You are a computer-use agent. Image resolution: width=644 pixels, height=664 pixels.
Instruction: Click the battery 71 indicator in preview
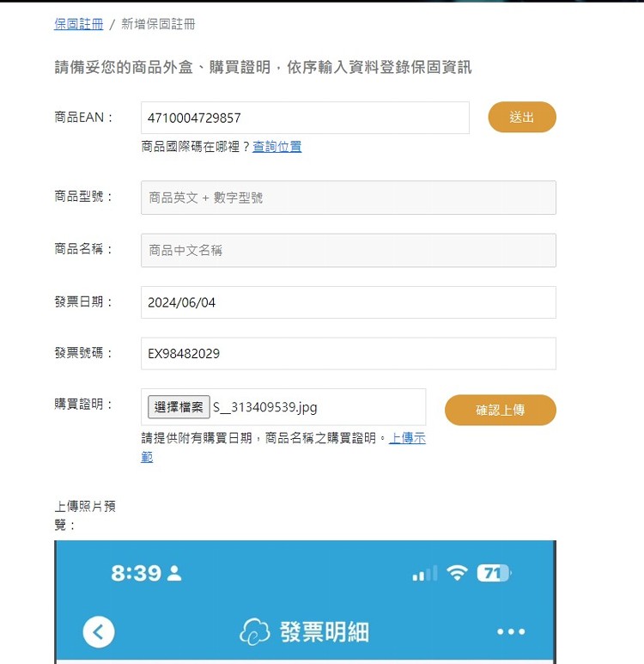click(494, 574)
